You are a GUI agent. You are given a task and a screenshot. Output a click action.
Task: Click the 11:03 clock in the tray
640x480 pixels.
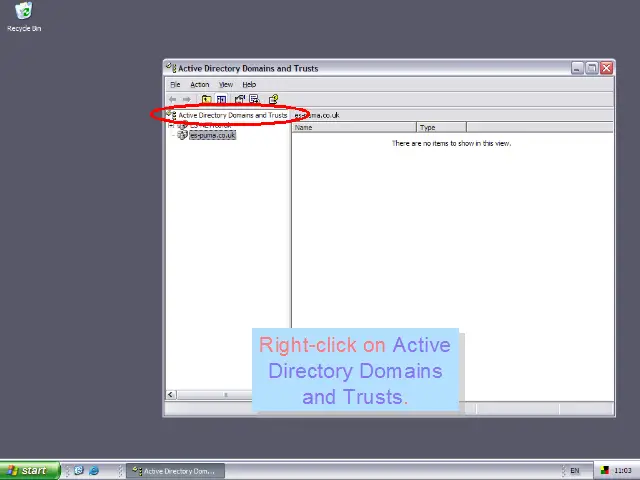click(622, 471)
